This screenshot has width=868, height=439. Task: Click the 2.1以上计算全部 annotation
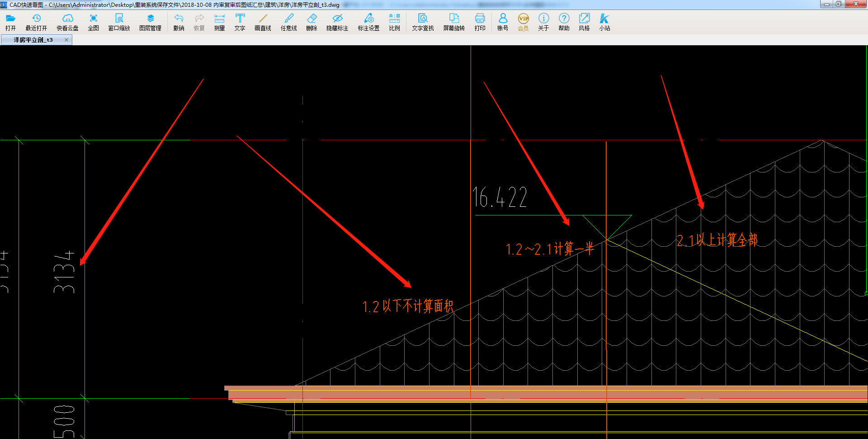coord(717,240)
